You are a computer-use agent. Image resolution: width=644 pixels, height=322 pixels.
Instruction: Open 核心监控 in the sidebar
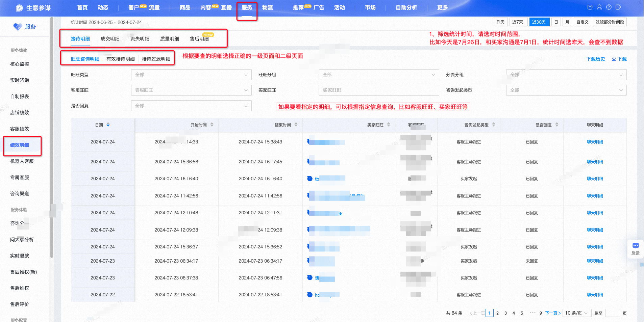[20, 64]
